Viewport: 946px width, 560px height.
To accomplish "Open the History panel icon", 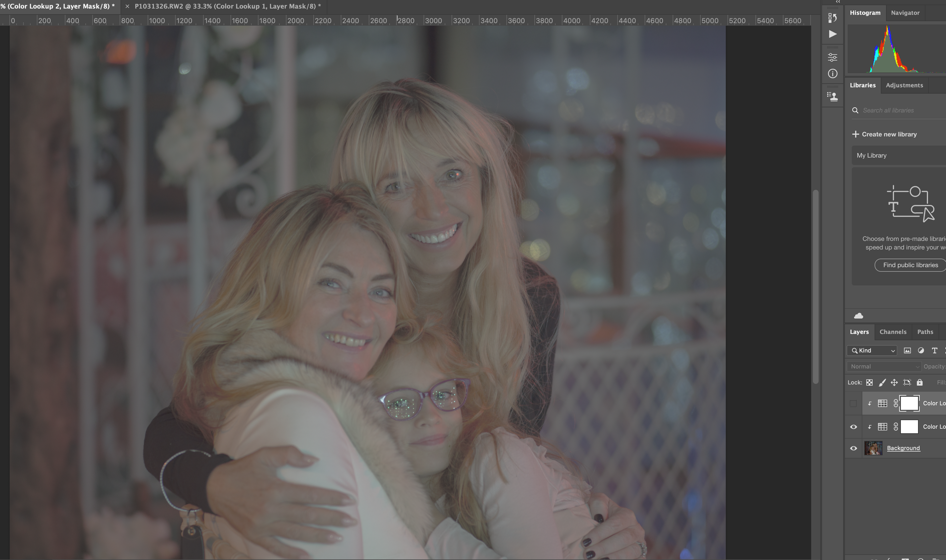I will tap(832, 18).
